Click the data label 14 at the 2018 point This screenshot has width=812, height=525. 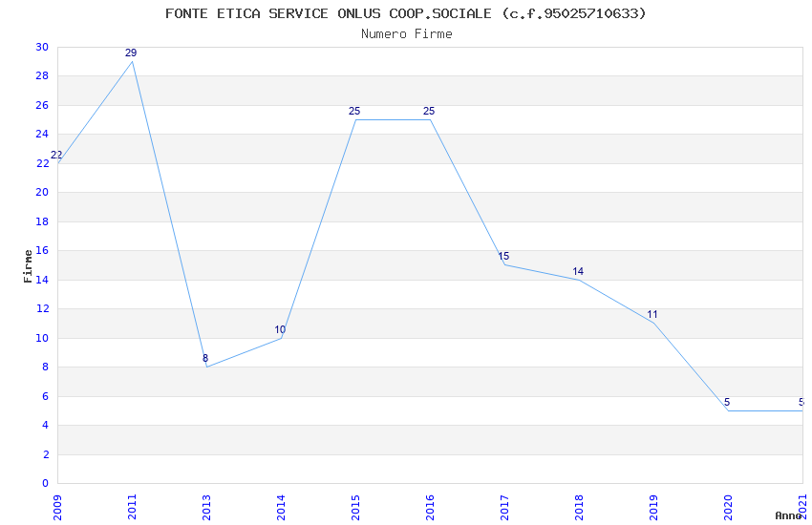(x=579, y=271)
